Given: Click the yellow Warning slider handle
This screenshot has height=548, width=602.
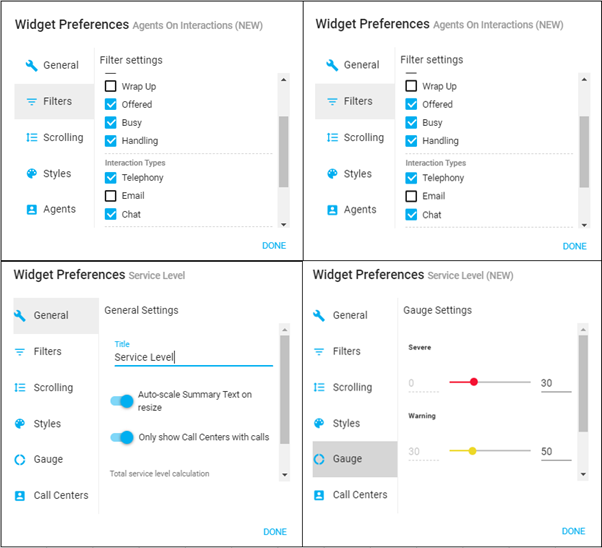Looking at the screenshot, I should point(472,451).
